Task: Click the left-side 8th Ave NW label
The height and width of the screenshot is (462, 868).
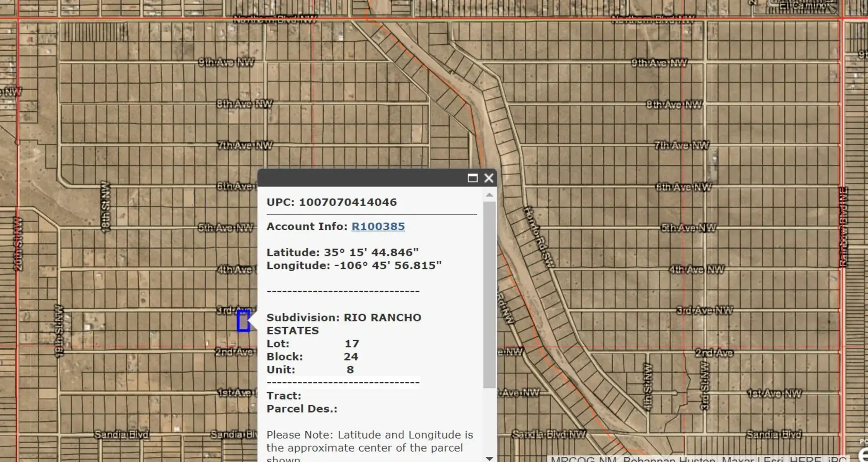Action: pyautogui.click(x=244, y=104)
